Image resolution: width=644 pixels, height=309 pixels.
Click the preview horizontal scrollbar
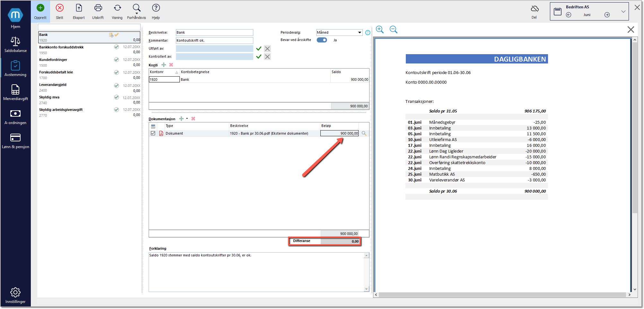[503, 295]
